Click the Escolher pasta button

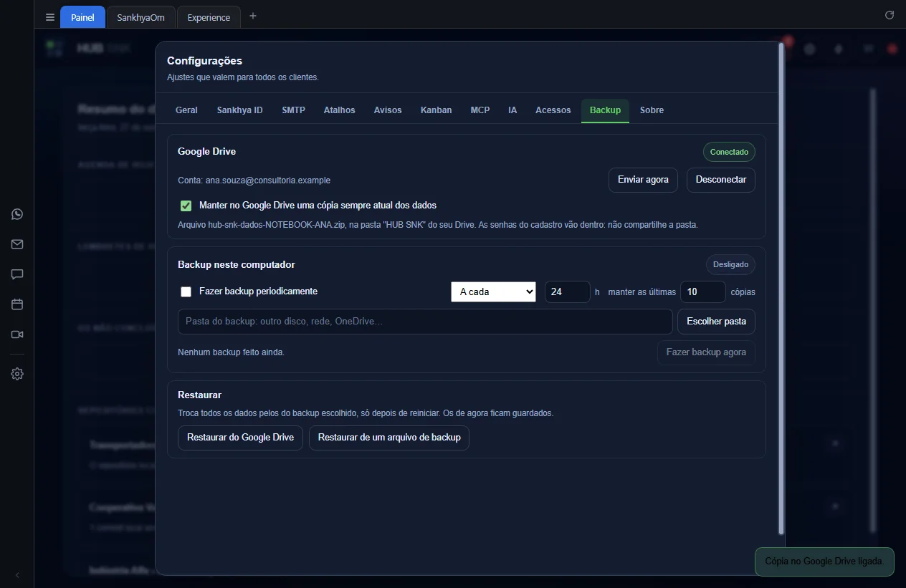[x=716, y=322]
